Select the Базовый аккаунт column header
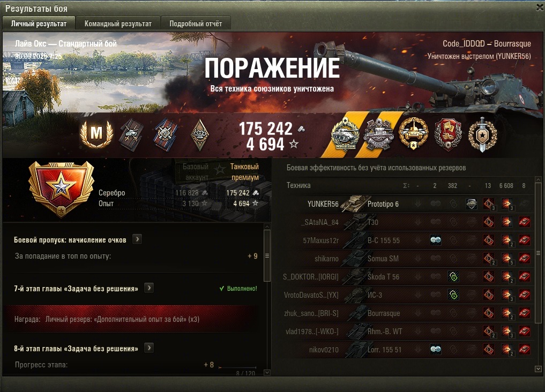The image size is (545, 392). [x=196, y=171]
